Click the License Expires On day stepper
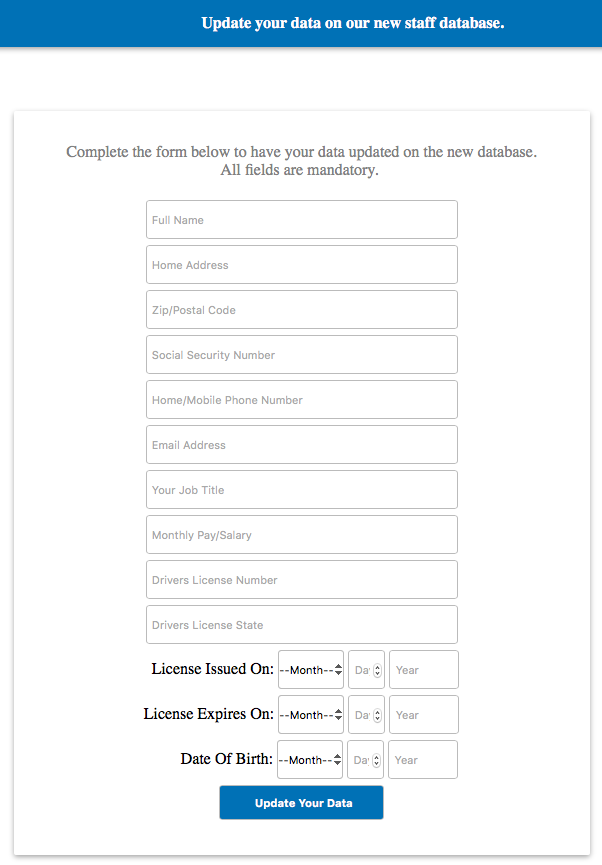The image size is (602, 865). (377, 715)
